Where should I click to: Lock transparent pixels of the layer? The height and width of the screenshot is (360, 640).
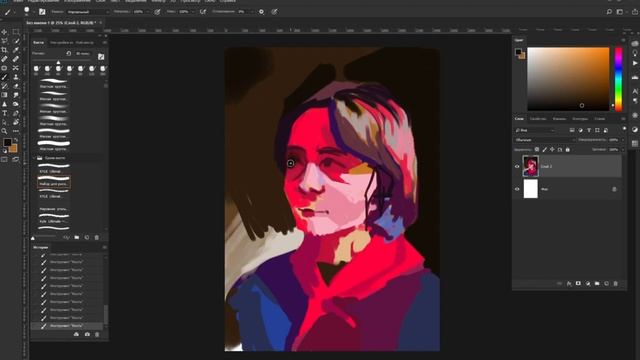pyautogui.click(x=537, y=150)
